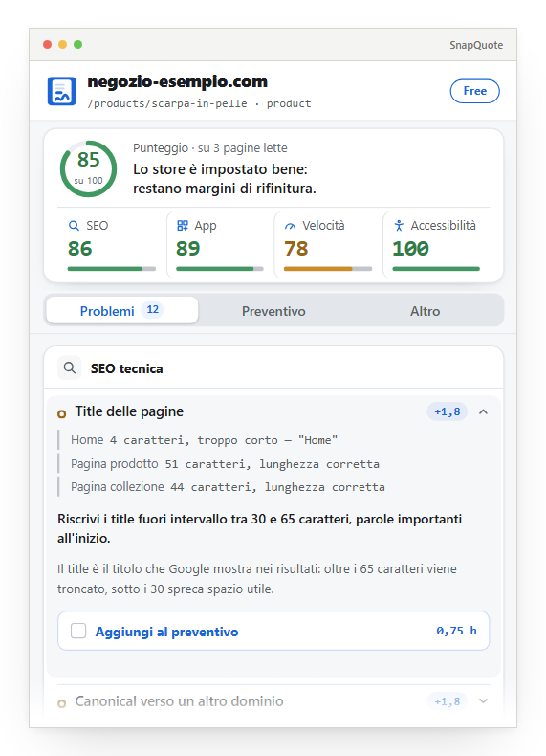This screenshot has height=756, width=546.
Task: Click the 0,75 h estimate value
Action: (x=456, y=631)
